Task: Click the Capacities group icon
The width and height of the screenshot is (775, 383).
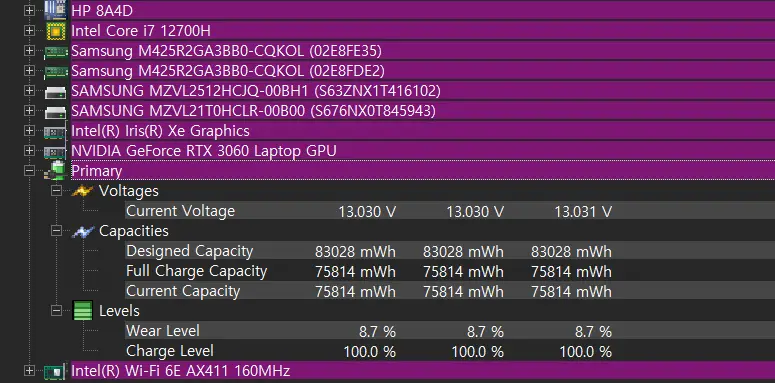Action: 83,231
